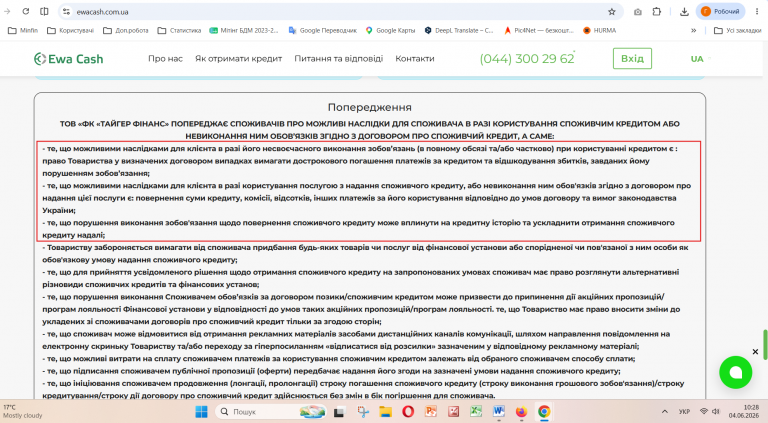This screenshot has height=423, width=768.
Task: Open the Користувачі bookmark folder
Action: click(70, 30)
